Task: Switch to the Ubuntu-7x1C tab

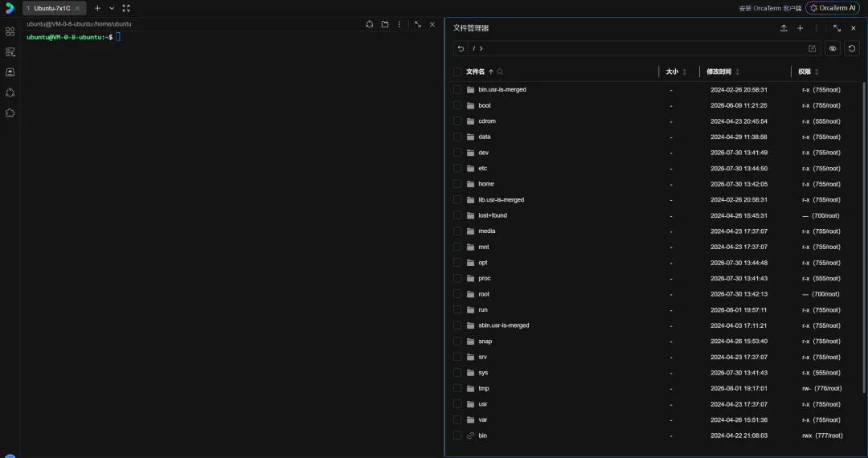Action: pyautogui.click(x=52, y=8)
